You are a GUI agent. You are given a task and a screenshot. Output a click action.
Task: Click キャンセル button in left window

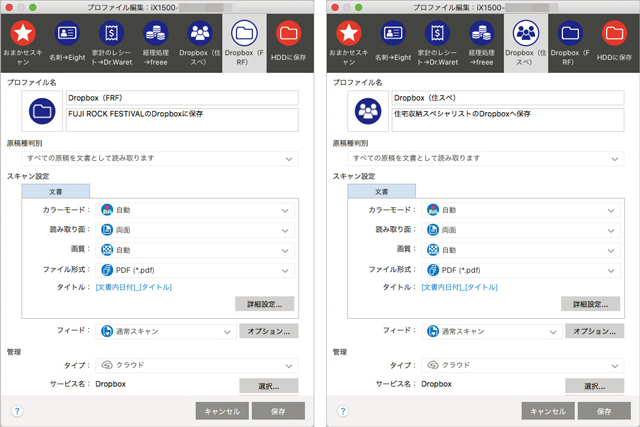click(x=222, y=411)
